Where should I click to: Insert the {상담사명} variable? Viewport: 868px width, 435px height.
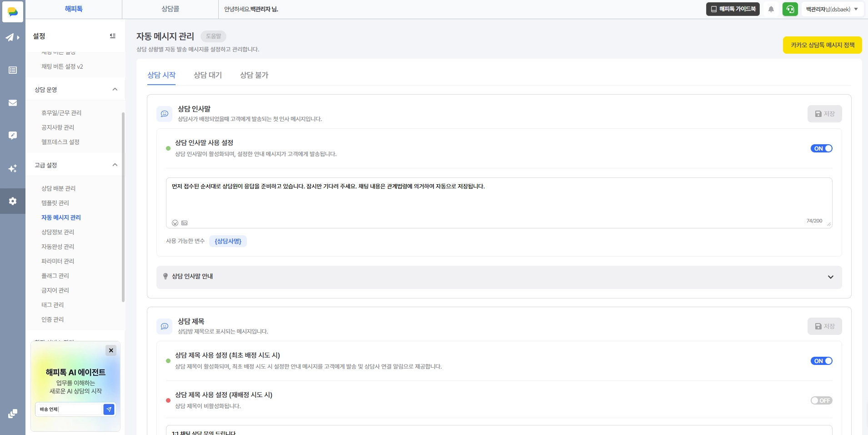coord(228,241)
